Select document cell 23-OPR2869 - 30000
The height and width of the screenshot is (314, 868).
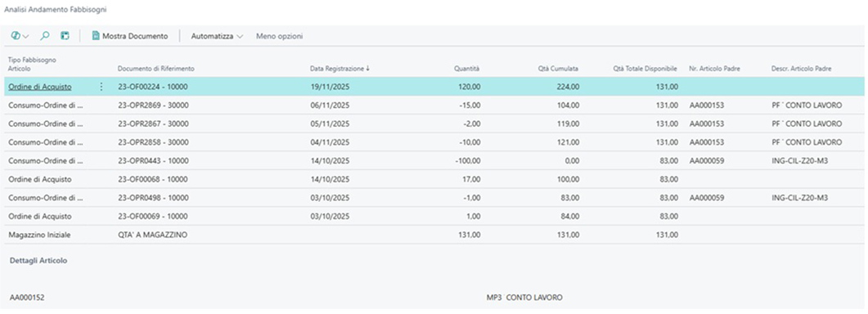click(x=153, y=105)
